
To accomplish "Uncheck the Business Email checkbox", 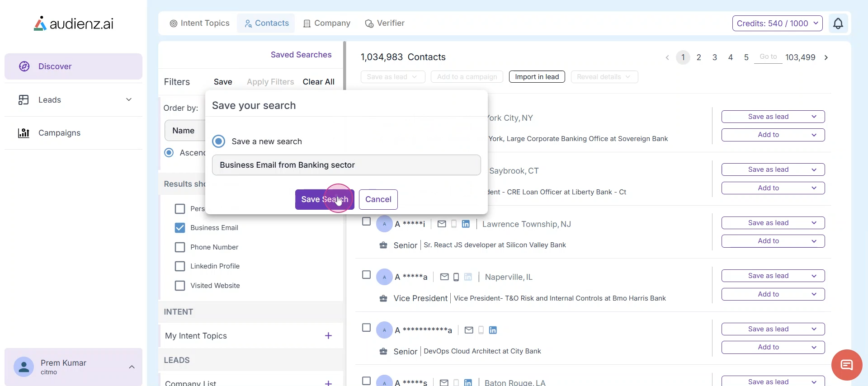I will (180, 228).
